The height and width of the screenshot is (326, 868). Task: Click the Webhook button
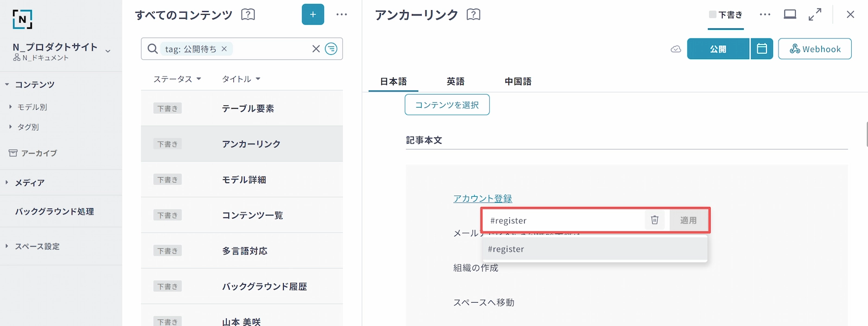click(x=814, y=49)
